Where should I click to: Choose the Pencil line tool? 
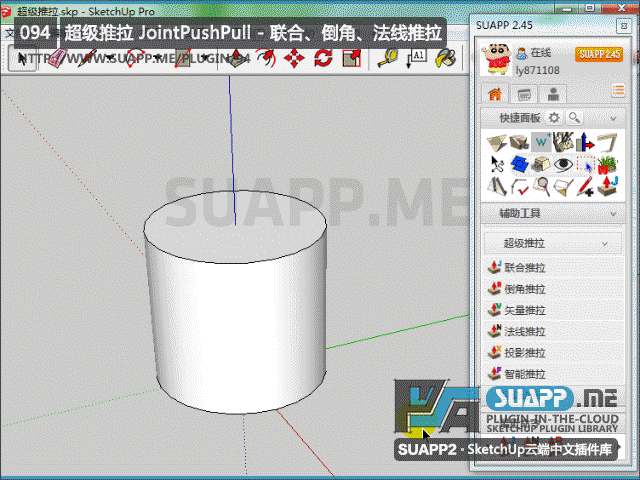click(x=87, y=58)
